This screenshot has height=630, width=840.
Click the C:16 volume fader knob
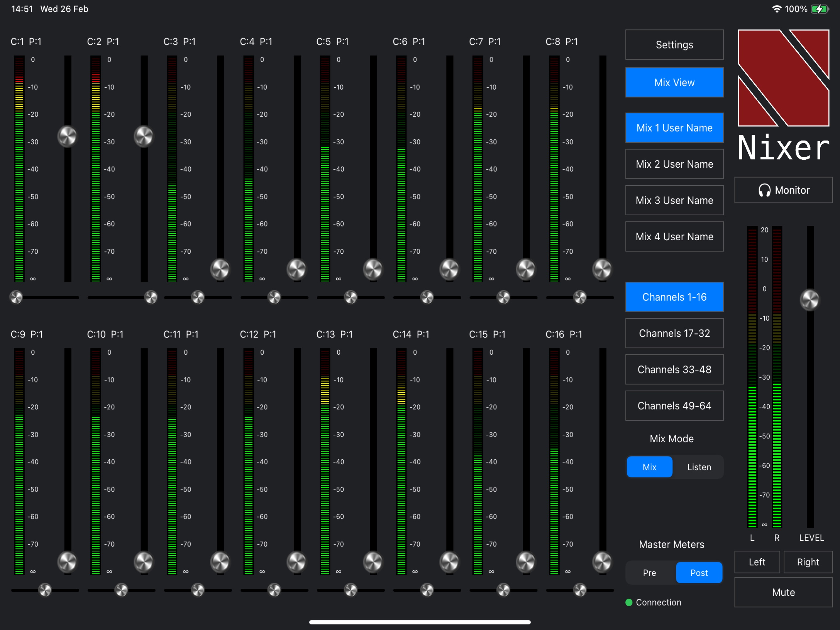602,562
